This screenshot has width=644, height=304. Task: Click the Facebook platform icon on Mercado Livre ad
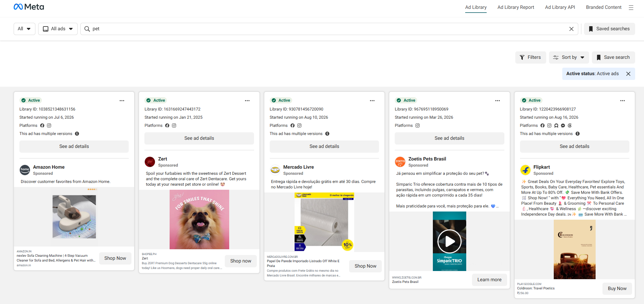(x=293, y=125)
